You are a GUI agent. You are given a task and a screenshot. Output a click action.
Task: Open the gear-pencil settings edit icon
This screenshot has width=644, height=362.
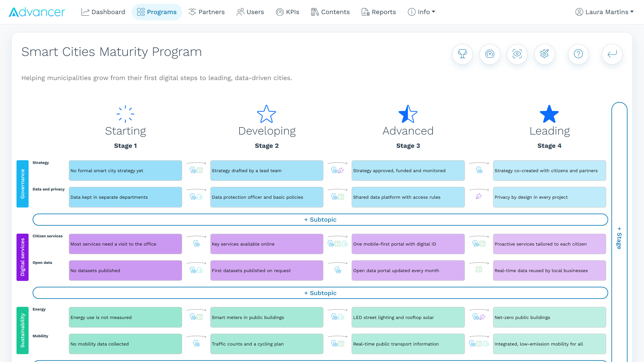(x=544, y=54)
